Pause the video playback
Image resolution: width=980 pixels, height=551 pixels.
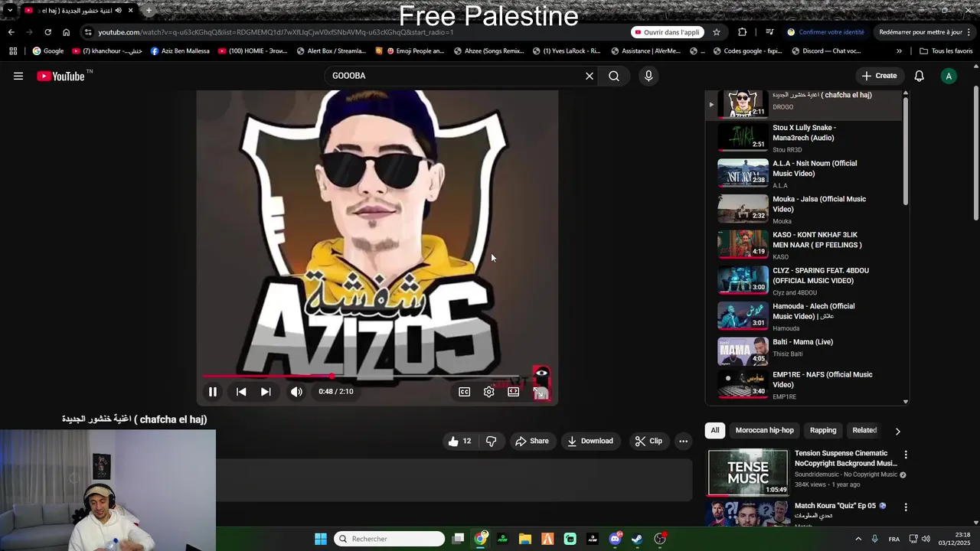click(x=213, y=392)
